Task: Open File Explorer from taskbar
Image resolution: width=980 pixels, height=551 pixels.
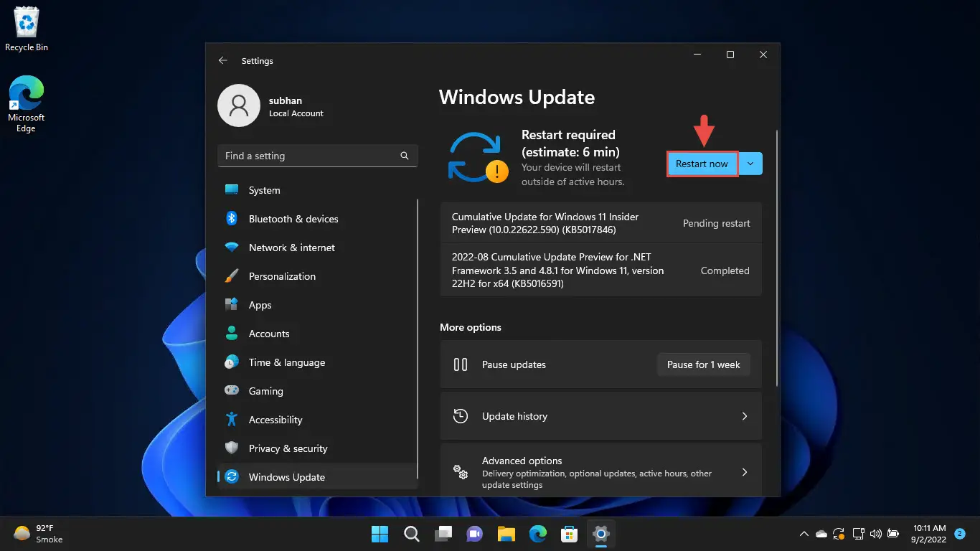Action: [x=507, y=534]
